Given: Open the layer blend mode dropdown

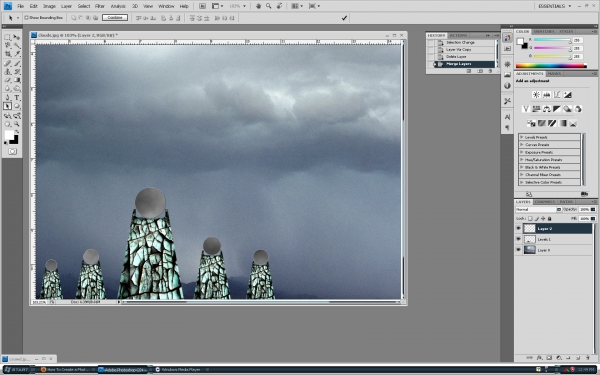Looking at the screenshot, I should [538, 209].
